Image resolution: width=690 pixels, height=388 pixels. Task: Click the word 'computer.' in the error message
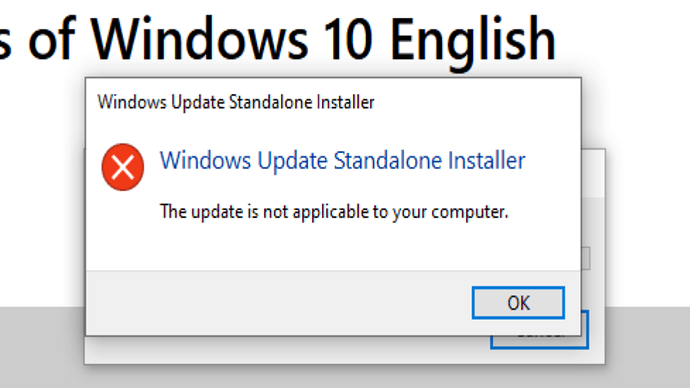pos(470,213)
